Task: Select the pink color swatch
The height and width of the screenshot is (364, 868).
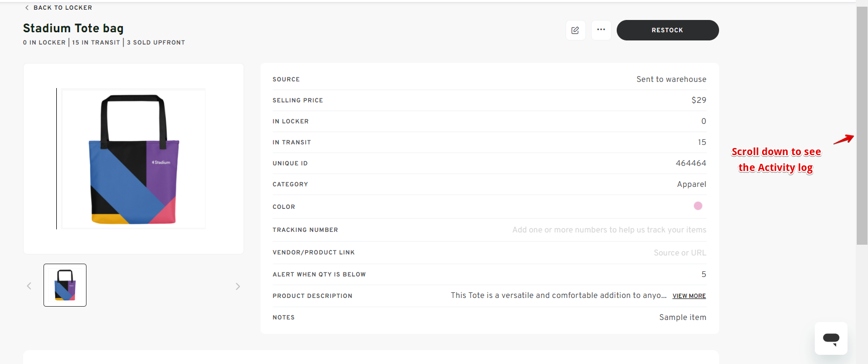Action: click(698, 206)
